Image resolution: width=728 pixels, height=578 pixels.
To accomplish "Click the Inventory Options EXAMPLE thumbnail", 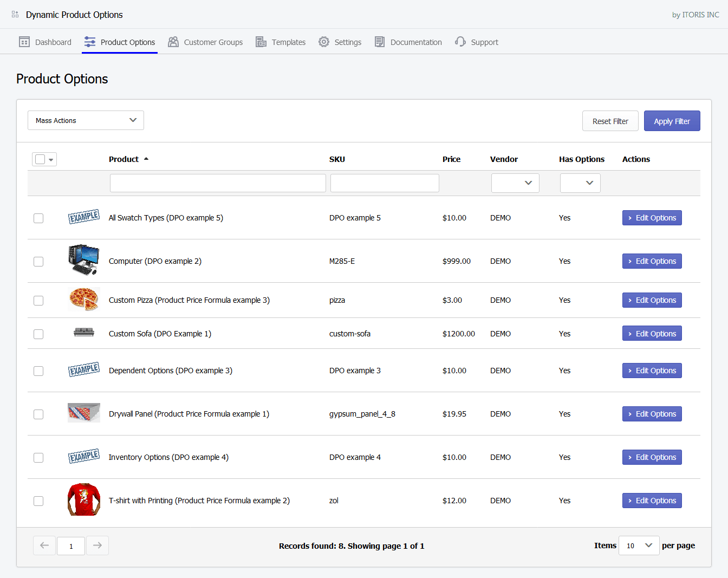I will click(84, 456).
